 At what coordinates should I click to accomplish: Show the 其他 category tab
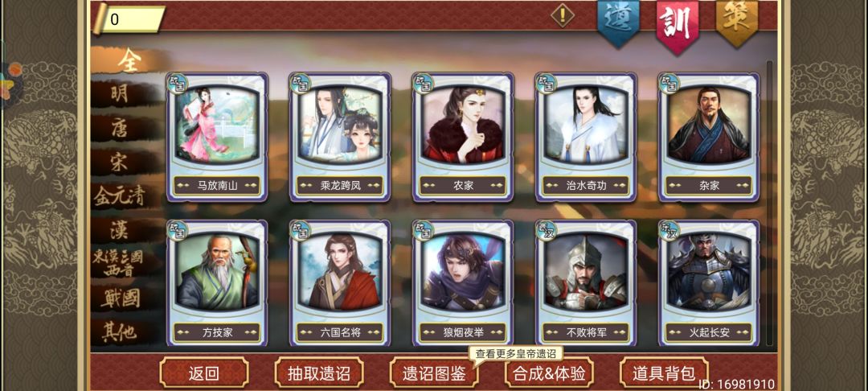tap(119, 331)
